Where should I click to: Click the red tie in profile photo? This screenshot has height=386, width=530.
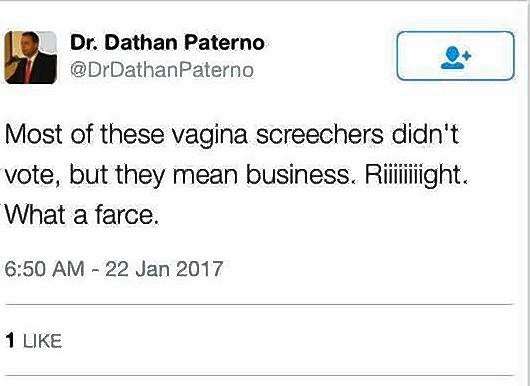tap(28, 71)
